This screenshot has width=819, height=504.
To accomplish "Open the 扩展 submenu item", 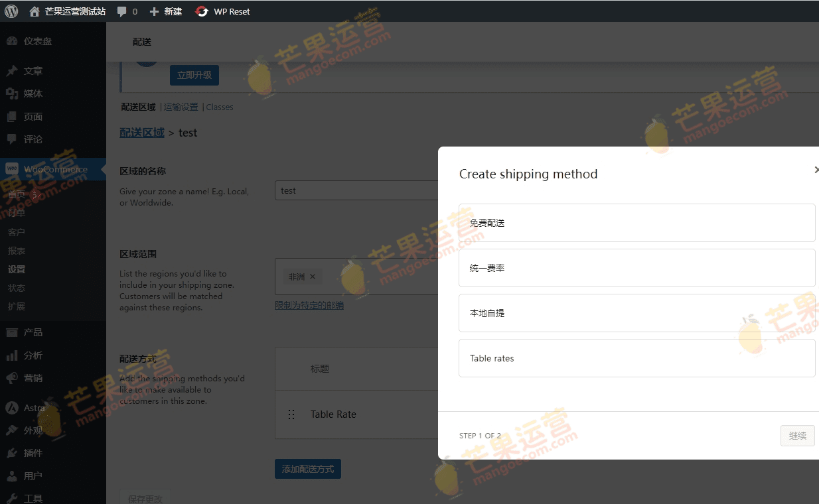I will 17,306.
